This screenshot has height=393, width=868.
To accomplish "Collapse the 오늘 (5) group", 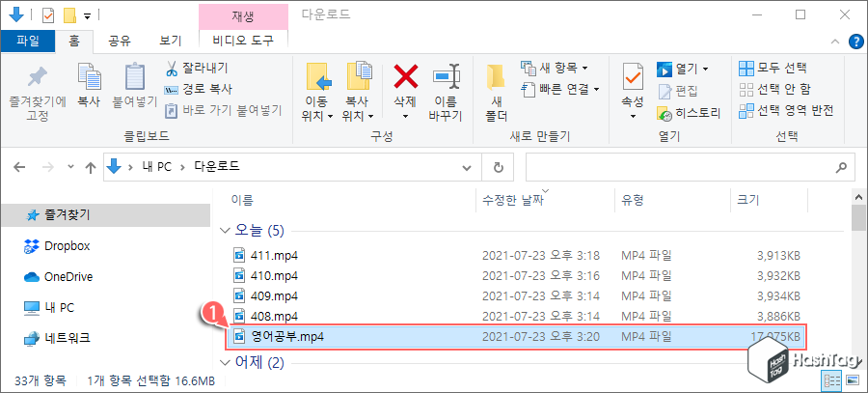I will tap(224, 231).
